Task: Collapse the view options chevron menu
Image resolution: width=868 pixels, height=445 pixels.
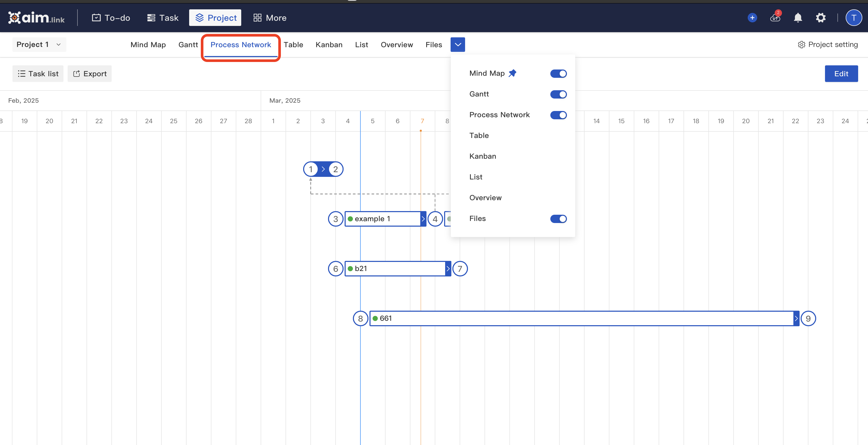Action: click(458, 44)
